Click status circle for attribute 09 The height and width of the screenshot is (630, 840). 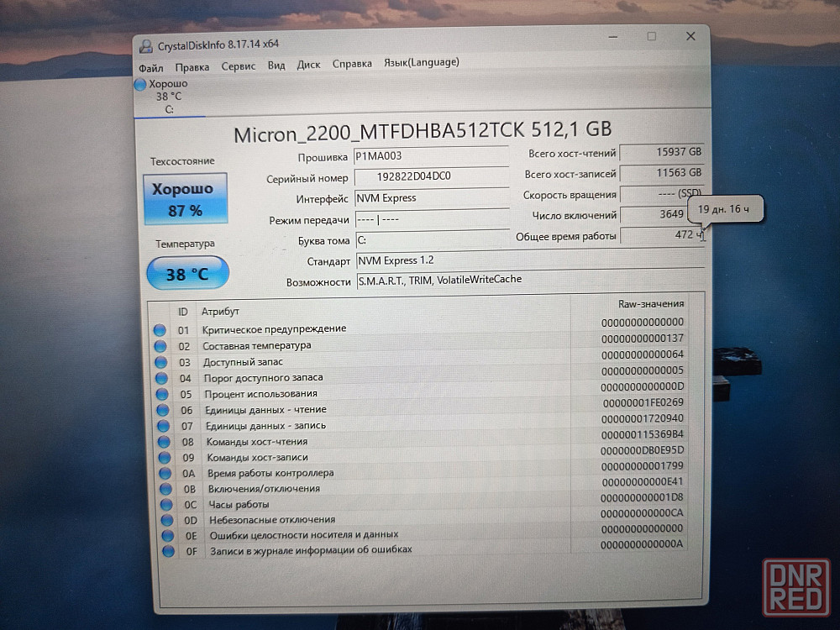(165, 458)
